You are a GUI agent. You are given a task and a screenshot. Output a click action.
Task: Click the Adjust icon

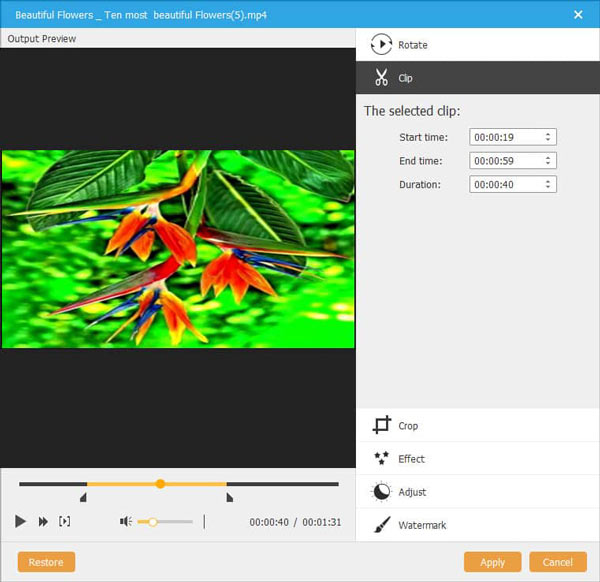click(x=381, y=492)
